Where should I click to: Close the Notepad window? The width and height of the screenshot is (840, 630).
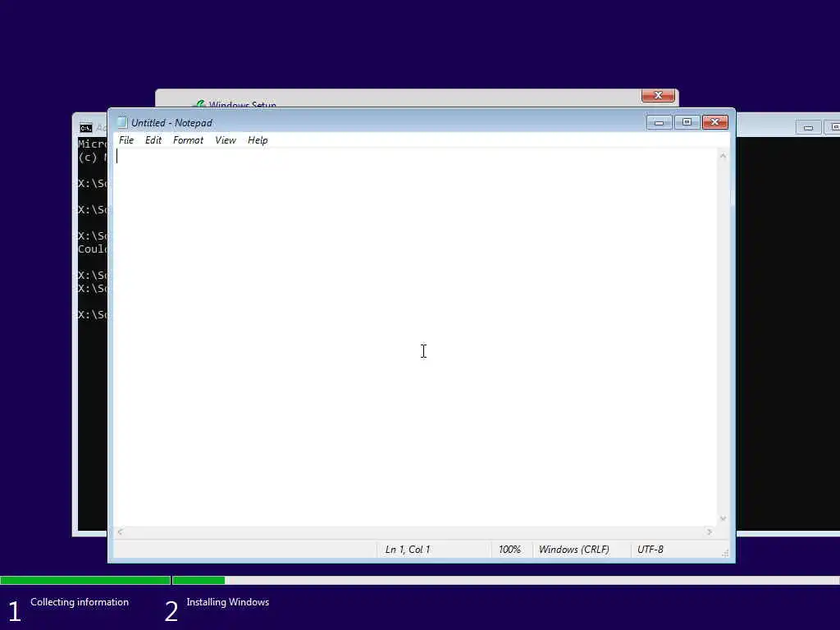click(715, 123)
